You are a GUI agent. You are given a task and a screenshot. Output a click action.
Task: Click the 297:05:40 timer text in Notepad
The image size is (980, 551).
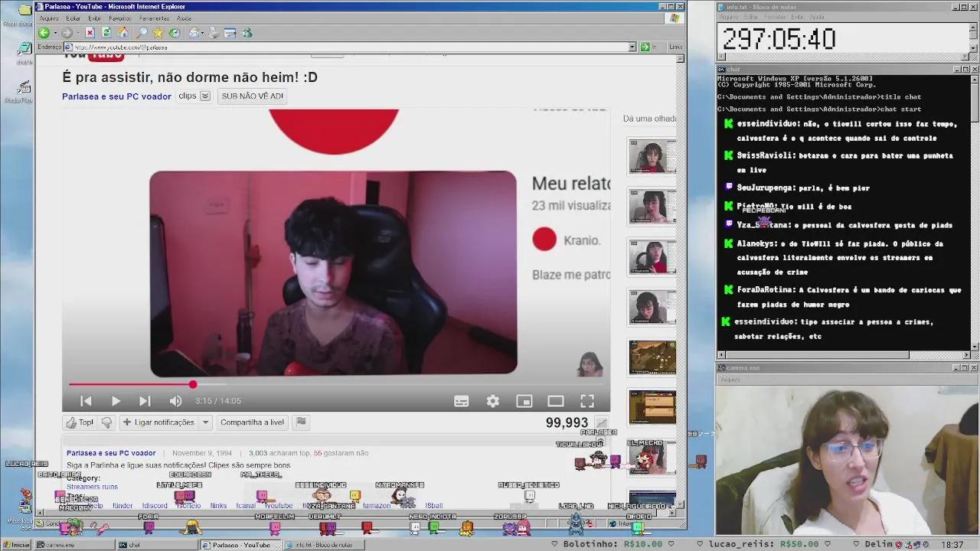tap(779, 39)
